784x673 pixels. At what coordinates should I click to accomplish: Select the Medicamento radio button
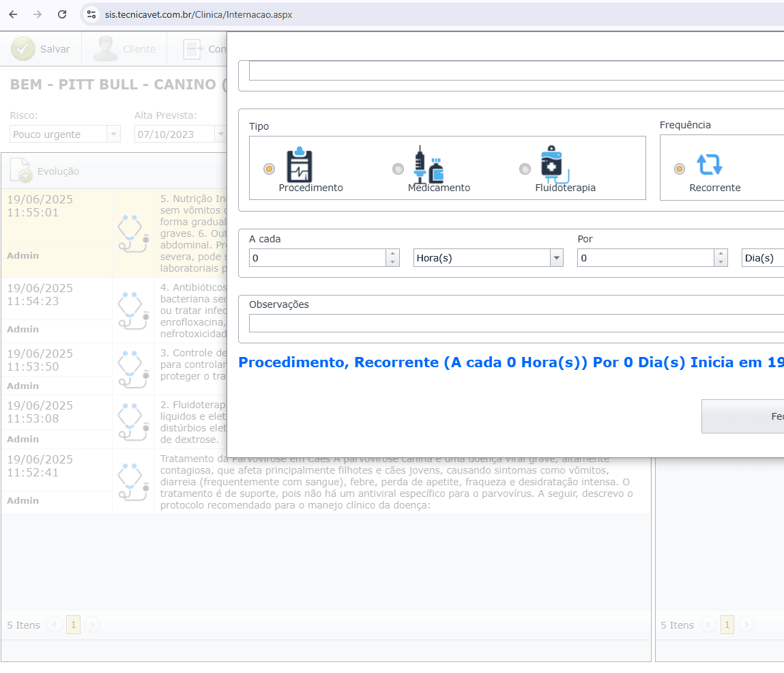(x=398, y=169)
